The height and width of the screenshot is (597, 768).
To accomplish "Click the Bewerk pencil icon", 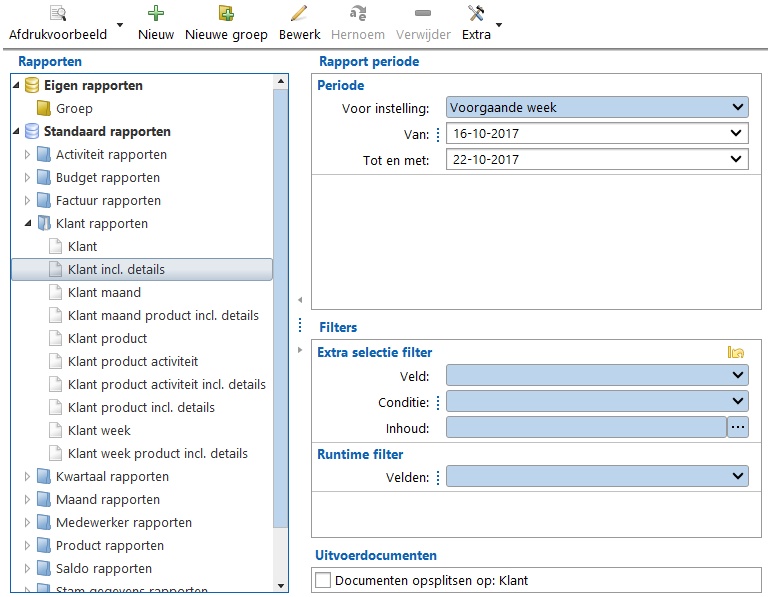I will coord(299,14).
